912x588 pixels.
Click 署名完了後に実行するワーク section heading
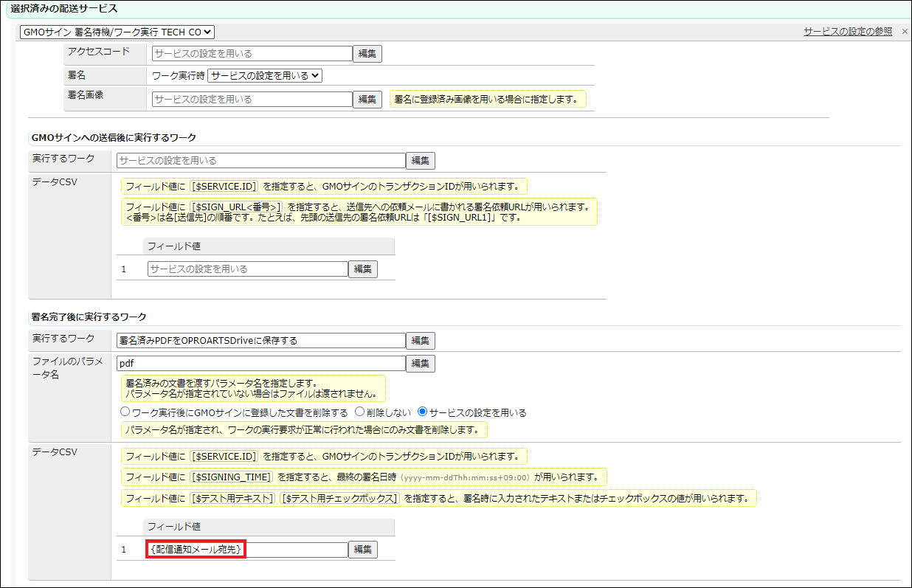[89, 317]
